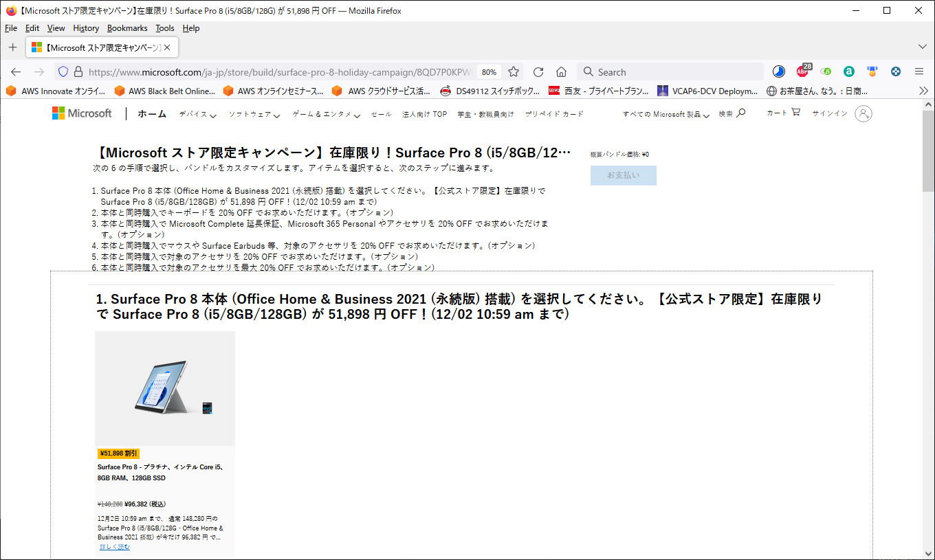The image size is (935, 560).
Task: Click the お支払い checkout button
Action: click(623, 175)
